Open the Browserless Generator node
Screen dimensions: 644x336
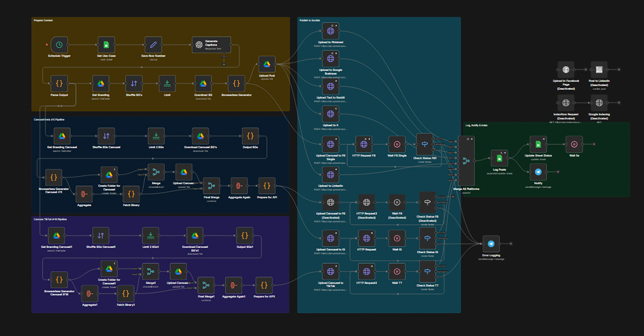237,83
